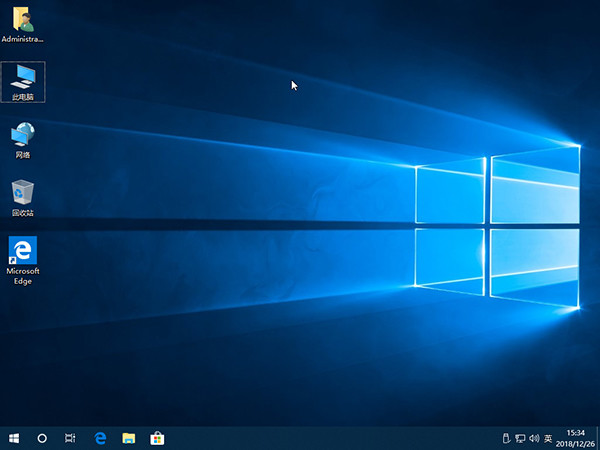Click the Microsoft Edge shortcut label text
The image size is (600, 450).
point(23,276)
